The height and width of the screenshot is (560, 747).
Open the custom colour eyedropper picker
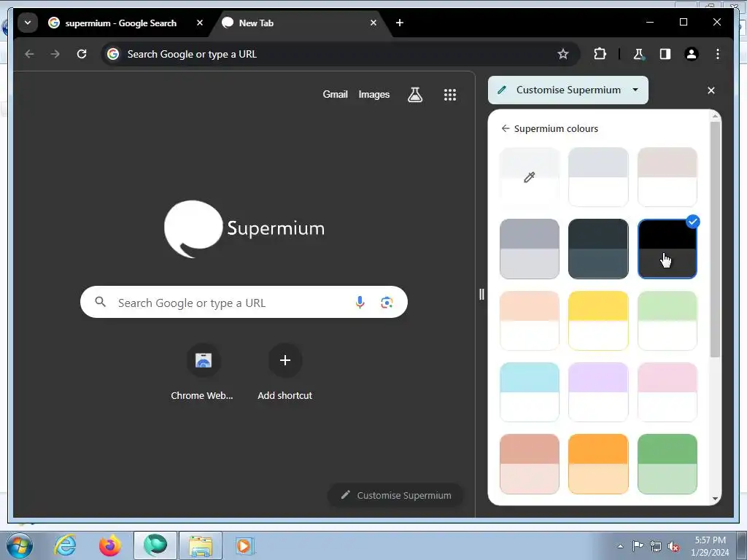tap(530, 177)
